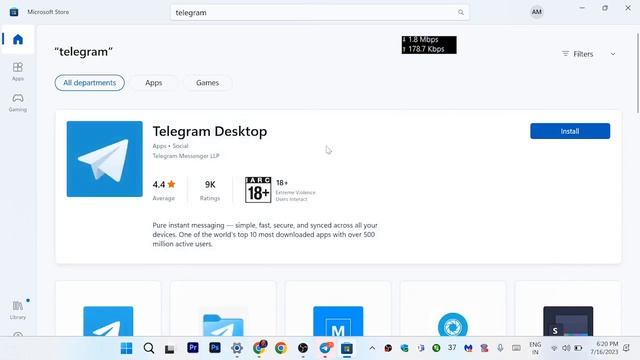Click the Malwarebytes tray icon
The image size is (640, 360).
(468, 348)
